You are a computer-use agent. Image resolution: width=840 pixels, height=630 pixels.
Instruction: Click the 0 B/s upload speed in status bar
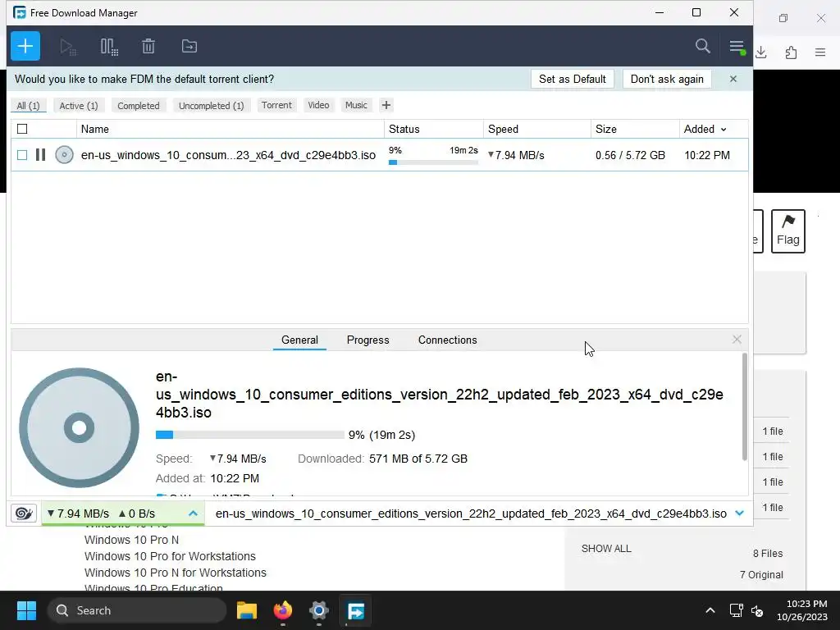point(137,514)
